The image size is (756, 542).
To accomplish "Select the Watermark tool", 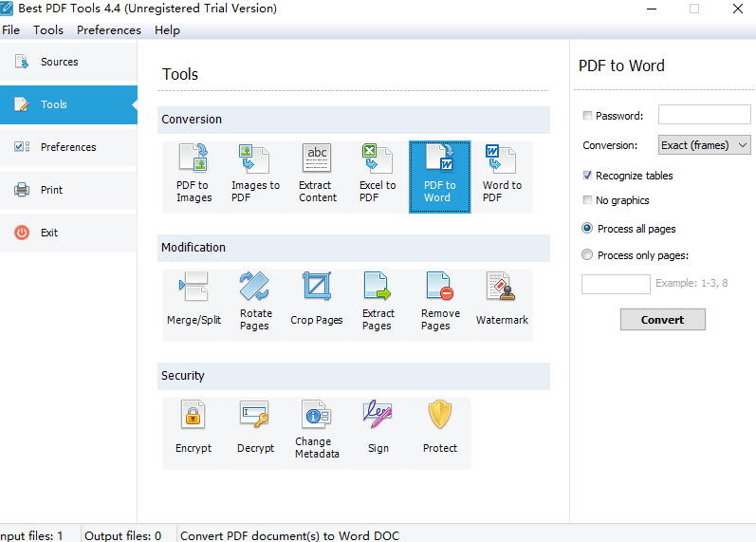I will click(502, 305).
